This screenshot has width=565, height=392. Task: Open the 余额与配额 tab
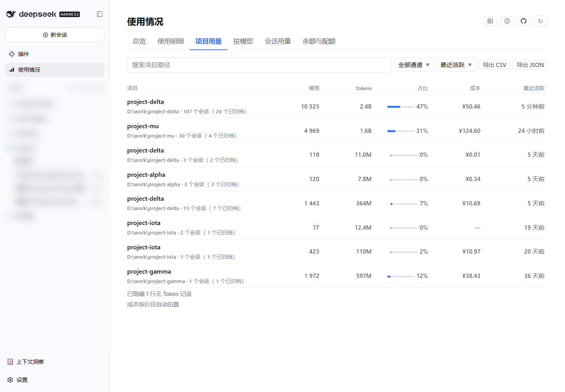319,41
